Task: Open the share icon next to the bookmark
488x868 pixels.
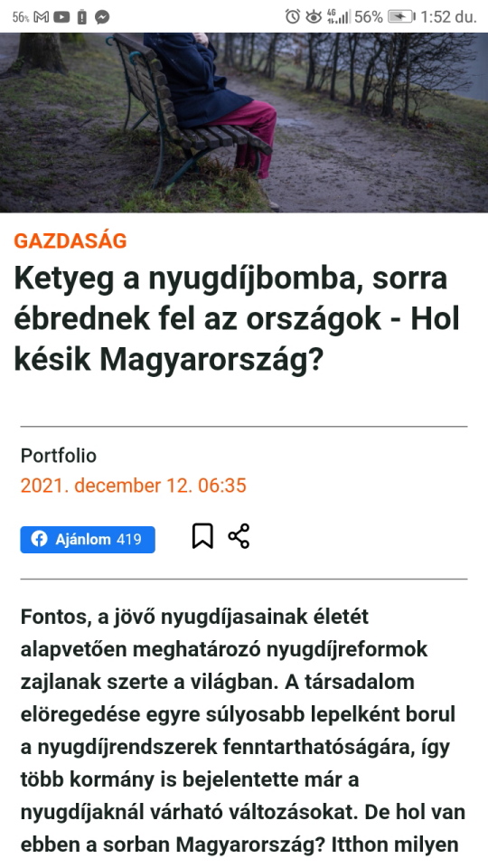Action: click(239, 536)
